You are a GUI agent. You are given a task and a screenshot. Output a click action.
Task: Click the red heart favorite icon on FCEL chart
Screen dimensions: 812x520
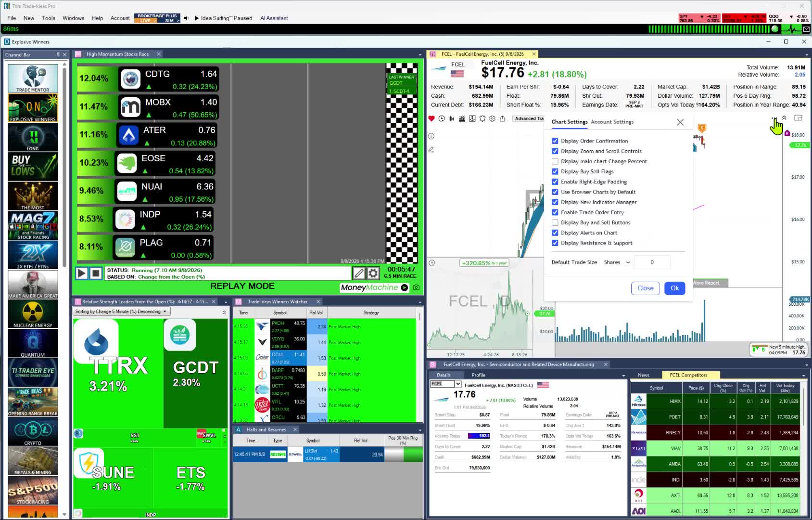coord(431,118)
